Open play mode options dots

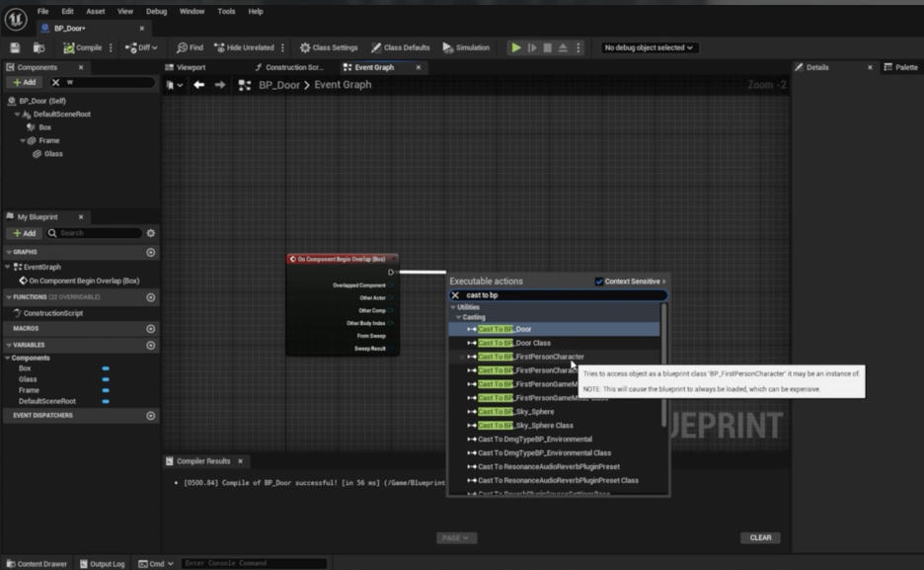pyautogui.click(x=578, y=47)
